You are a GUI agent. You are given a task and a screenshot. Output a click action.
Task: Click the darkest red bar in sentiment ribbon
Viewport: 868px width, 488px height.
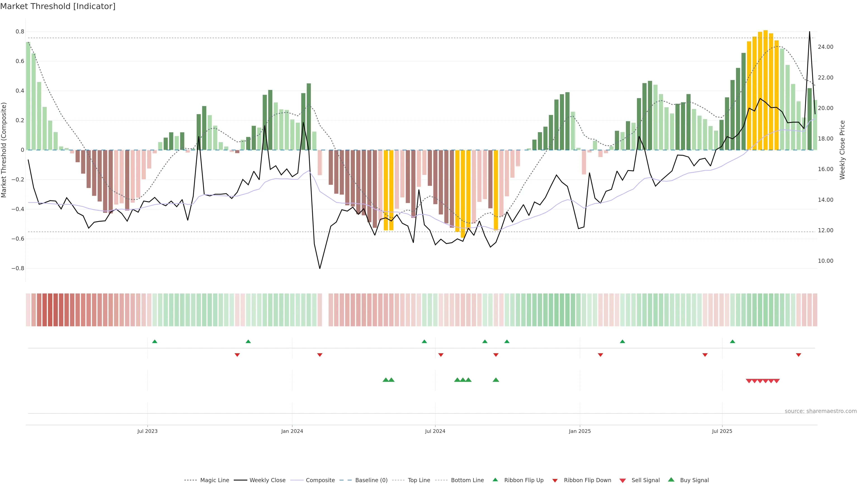[x=50, y=310]
